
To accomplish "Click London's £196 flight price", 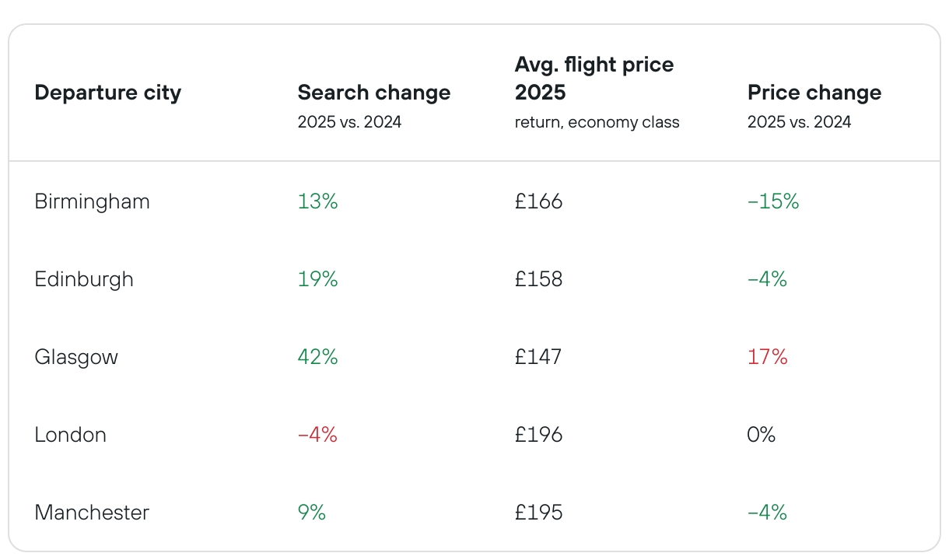I will (538, 435).
